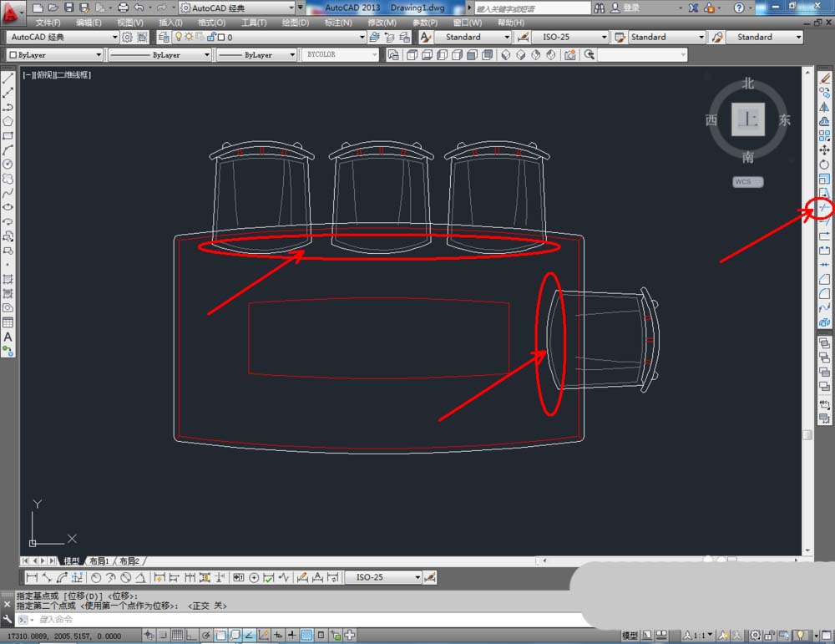Click the vertical scrollbar of drawing area
This screenshot has height=644, width=835.
[807, 310]
